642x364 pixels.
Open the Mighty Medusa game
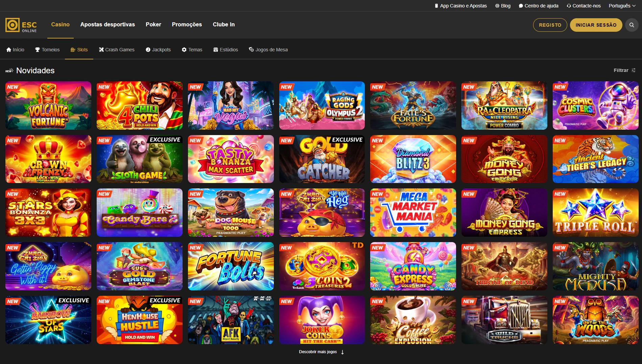[596, 266]
